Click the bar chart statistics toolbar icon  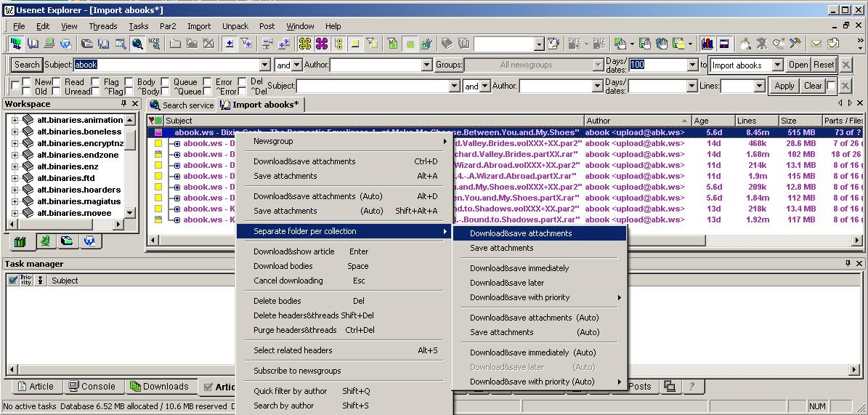[x=707, y=44]
